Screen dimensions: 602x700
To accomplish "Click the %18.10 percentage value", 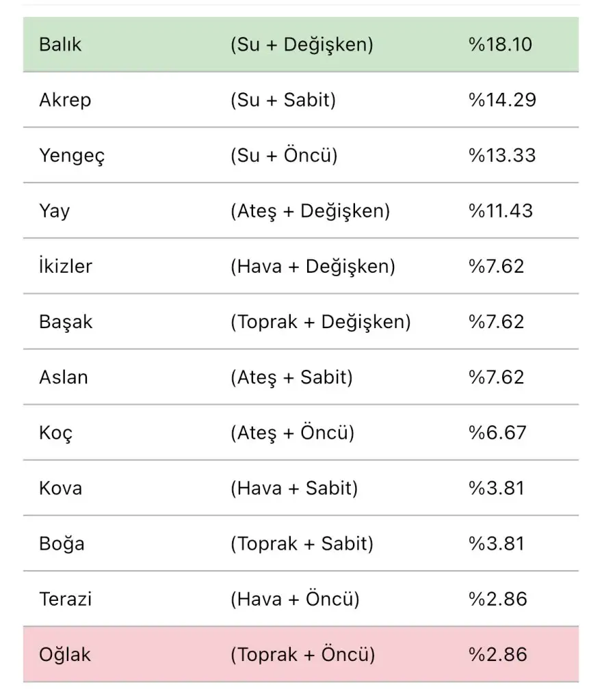I will click(x=500, y=45).
